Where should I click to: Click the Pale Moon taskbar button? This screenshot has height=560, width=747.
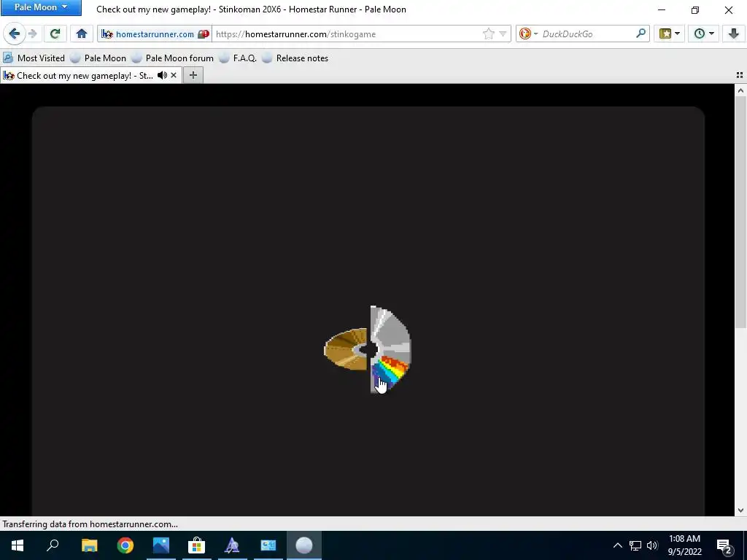click(x=304, y=545)
